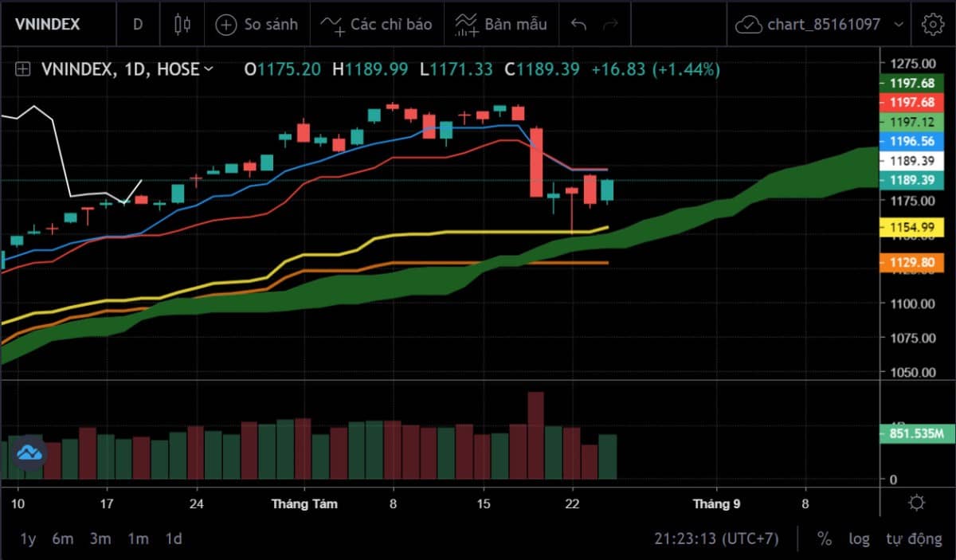The width and height of the screenshot is (956, 560).
Task: Expand the VNINDEX legend box icon
Action: pos(22,69)
